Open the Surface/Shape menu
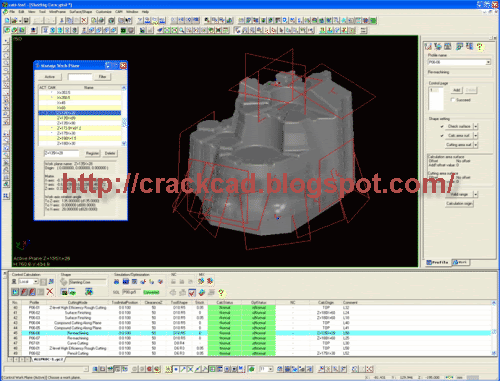 [x=81, y=12]
